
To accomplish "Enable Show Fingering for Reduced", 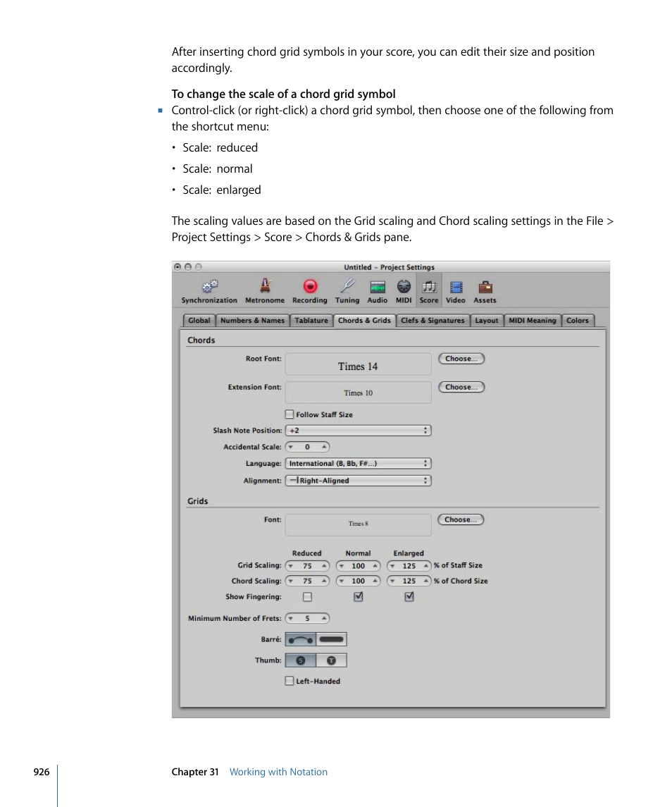I will pyautogui.click(x=307, y=597).
